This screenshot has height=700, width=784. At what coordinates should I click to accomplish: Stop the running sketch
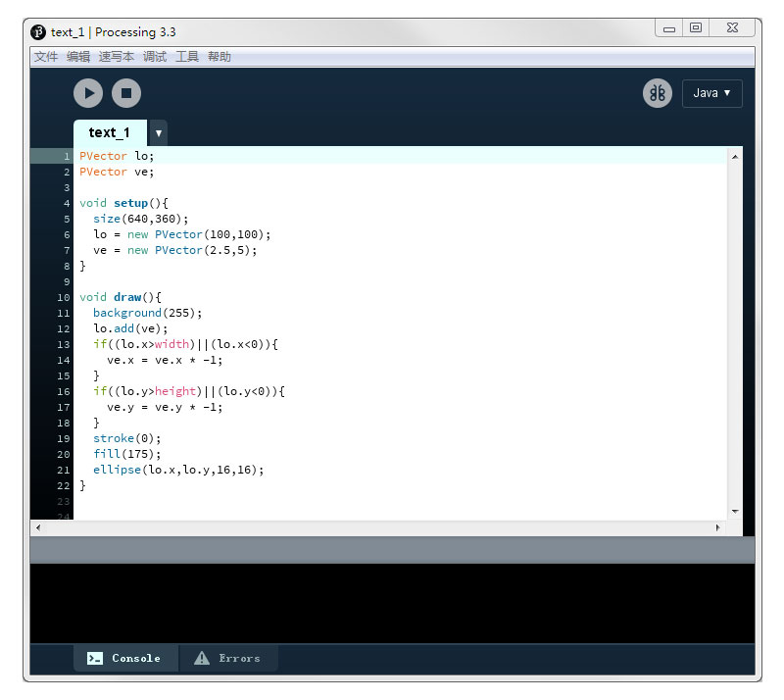tap(126, 93)
